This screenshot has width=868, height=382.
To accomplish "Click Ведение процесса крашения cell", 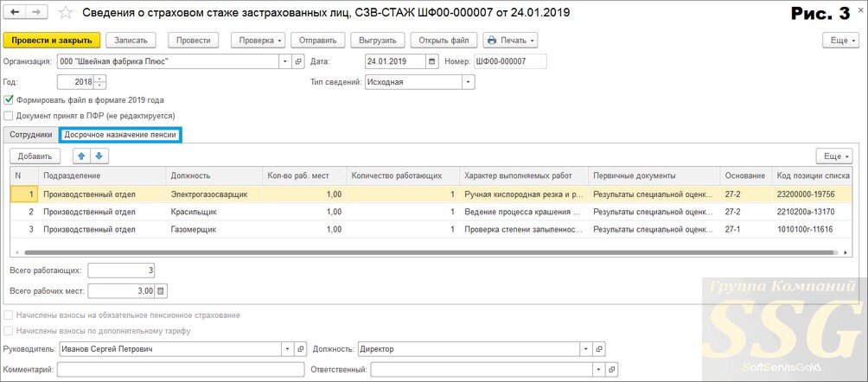I will tap(523, 212).
